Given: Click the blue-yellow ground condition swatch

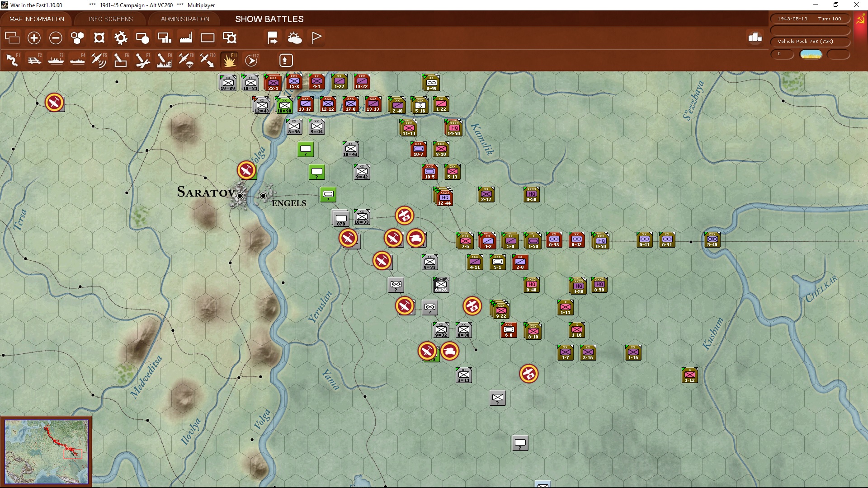Looking at the screenshot, I should pyautogui.click(x=811, y=54).
